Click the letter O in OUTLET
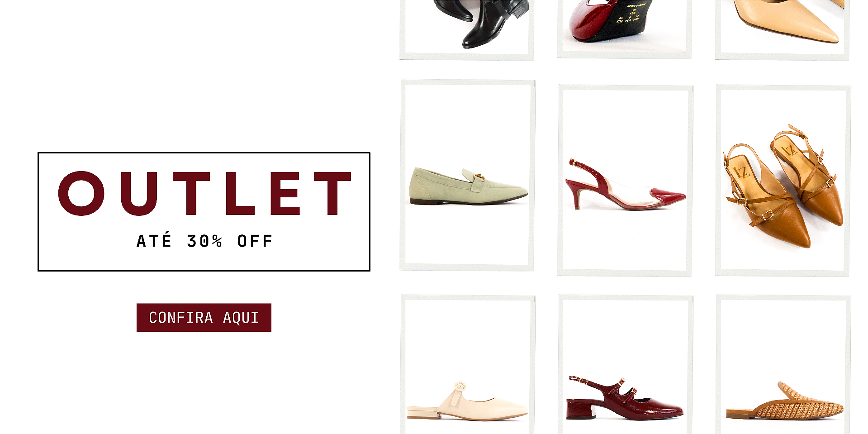Screen dimensions: 868x434 81,193
